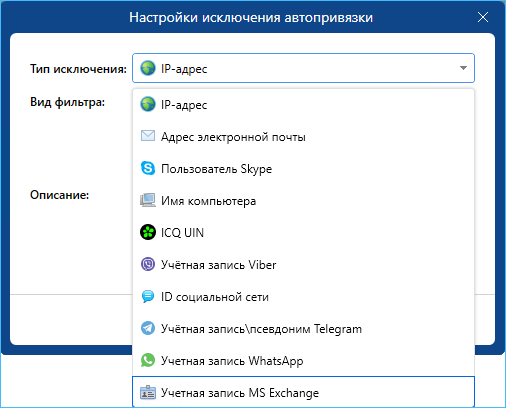
Task: Collapse the Тип исключения dropdown arrow
Action: tap(463, 68)
